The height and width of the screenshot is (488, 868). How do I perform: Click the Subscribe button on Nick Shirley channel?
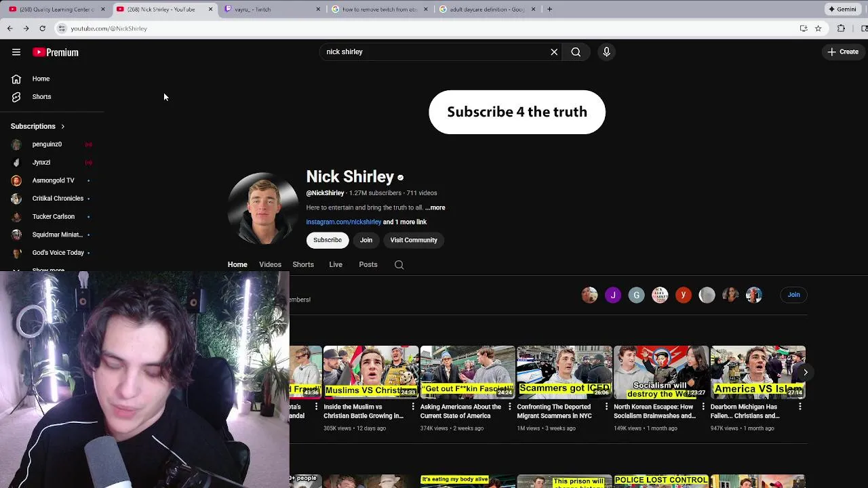[328, 240]
